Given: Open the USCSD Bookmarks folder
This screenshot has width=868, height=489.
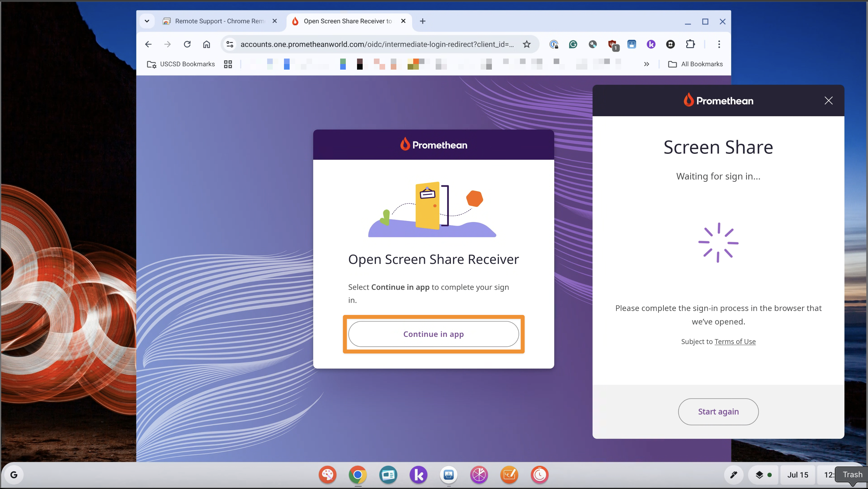Looking at the screenshot, I should click(x=181, y=64).
